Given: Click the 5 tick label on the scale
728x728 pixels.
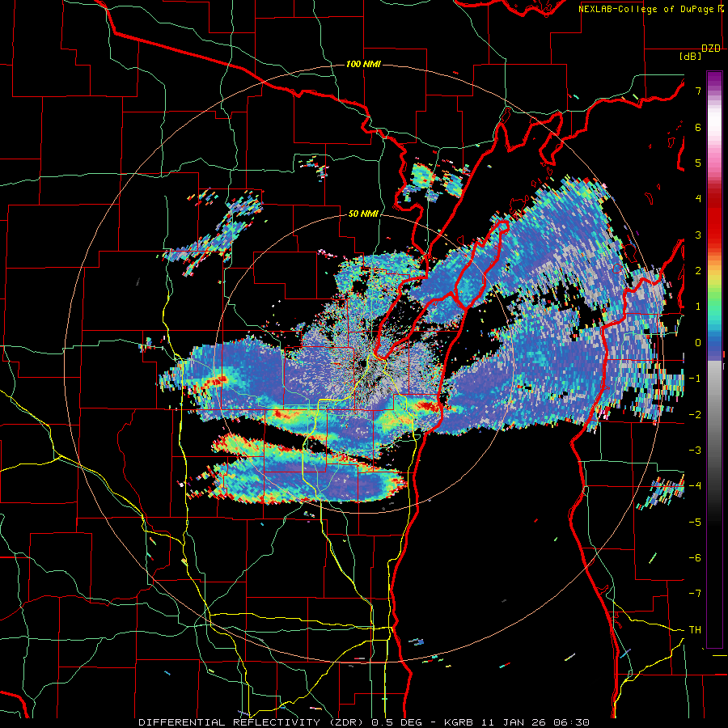Looking at the screenshot, I should [698, 163].
